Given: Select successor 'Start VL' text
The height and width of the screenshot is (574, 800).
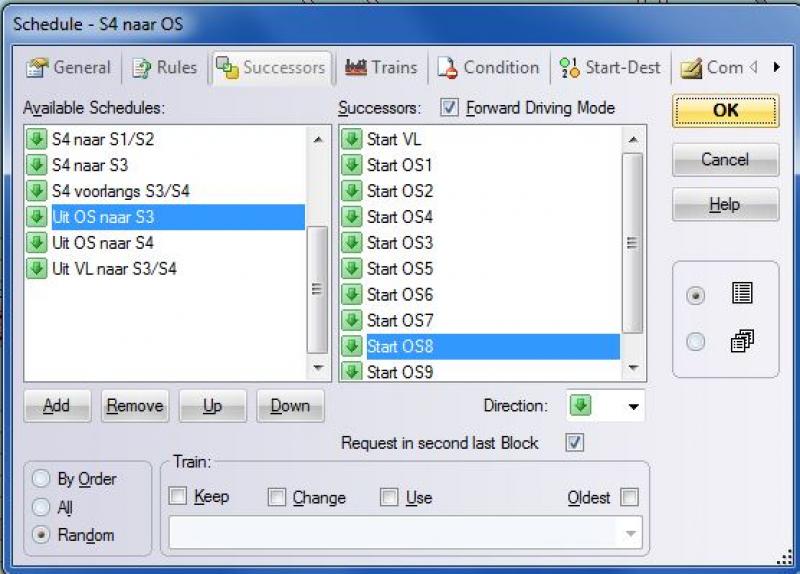Looking at the screenshot, I should 394,139.
